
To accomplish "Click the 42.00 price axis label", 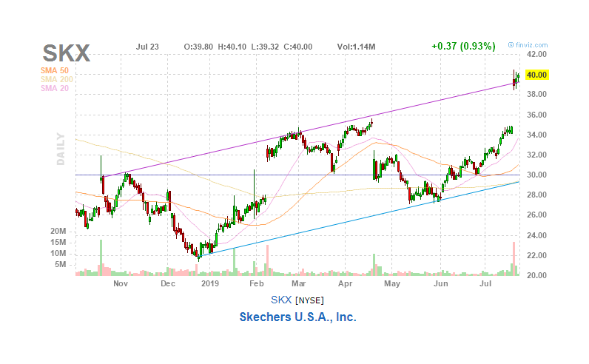I will click(536, 54).
